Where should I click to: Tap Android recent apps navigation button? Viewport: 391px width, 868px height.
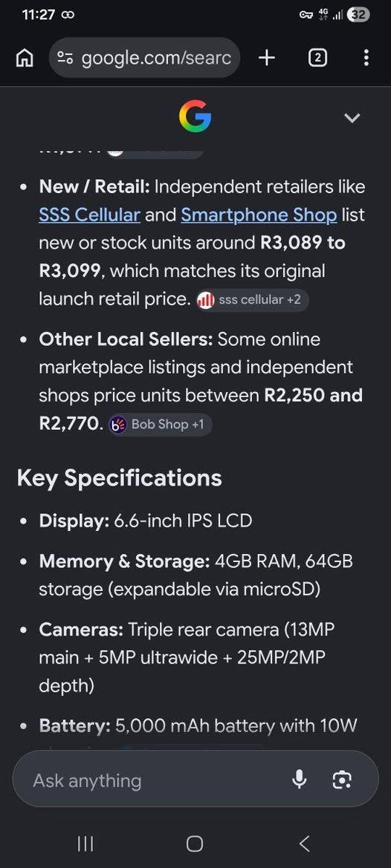[85, 843]
